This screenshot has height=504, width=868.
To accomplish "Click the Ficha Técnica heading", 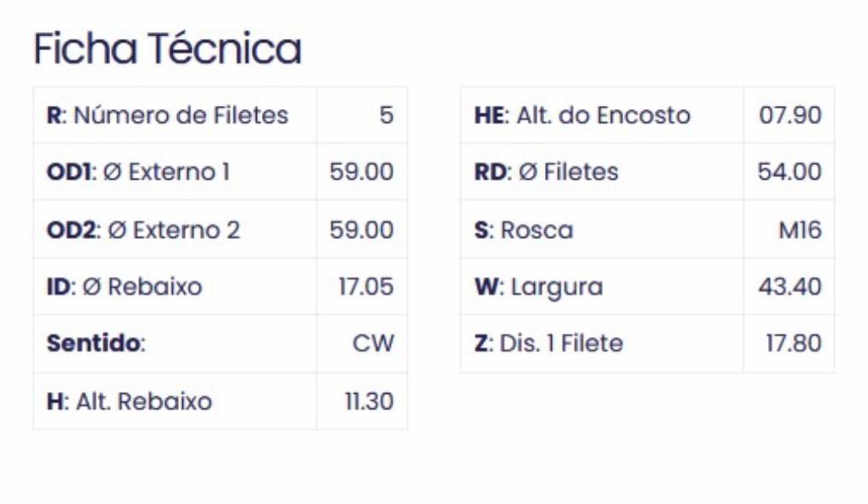I will (168, 48).
